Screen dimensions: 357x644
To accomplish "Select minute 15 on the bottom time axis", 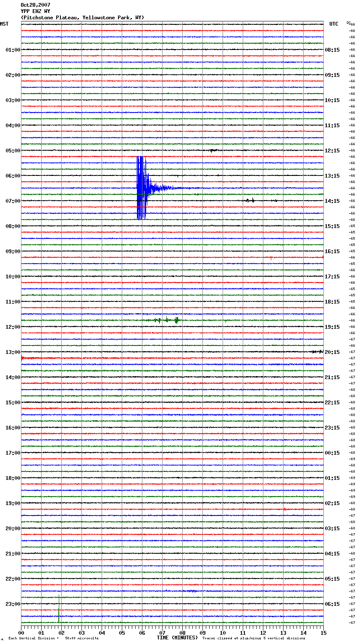I will click(x=323, y=632).
